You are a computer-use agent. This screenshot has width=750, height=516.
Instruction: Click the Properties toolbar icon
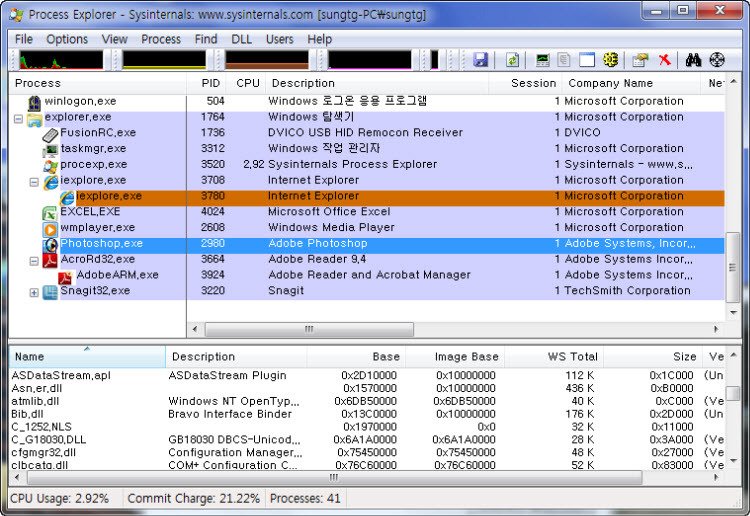(x=640, y=60)
